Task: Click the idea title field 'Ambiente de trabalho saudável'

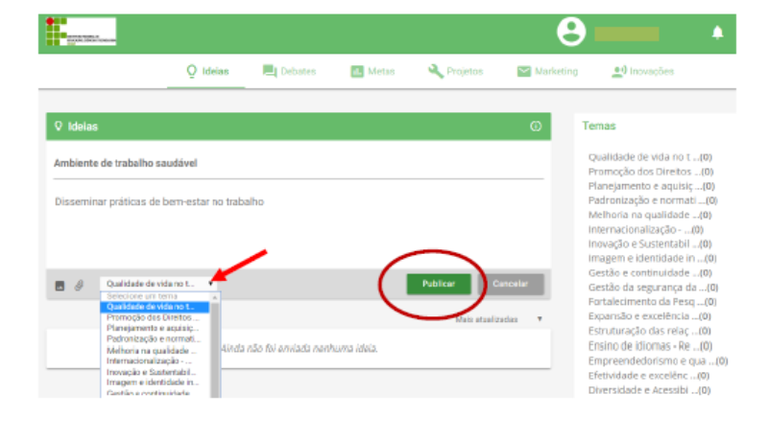Action: click(x=298, y=162)
